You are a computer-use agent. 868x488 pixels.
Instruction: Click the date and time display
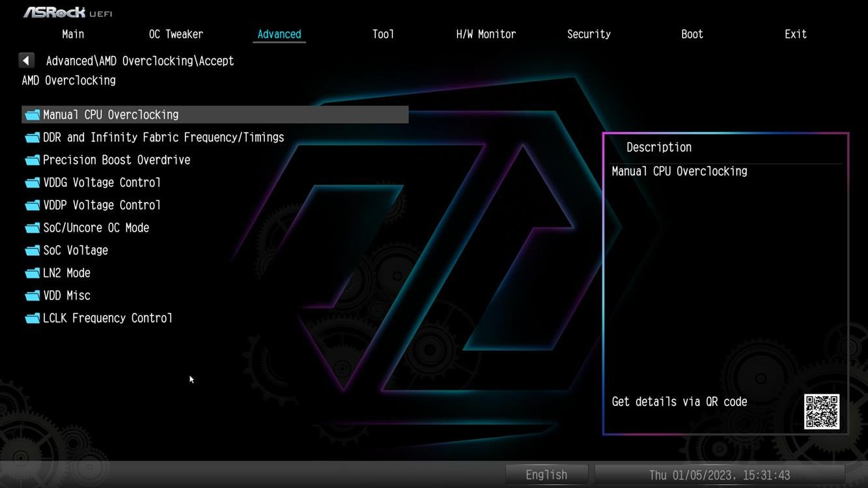(720, 475)
